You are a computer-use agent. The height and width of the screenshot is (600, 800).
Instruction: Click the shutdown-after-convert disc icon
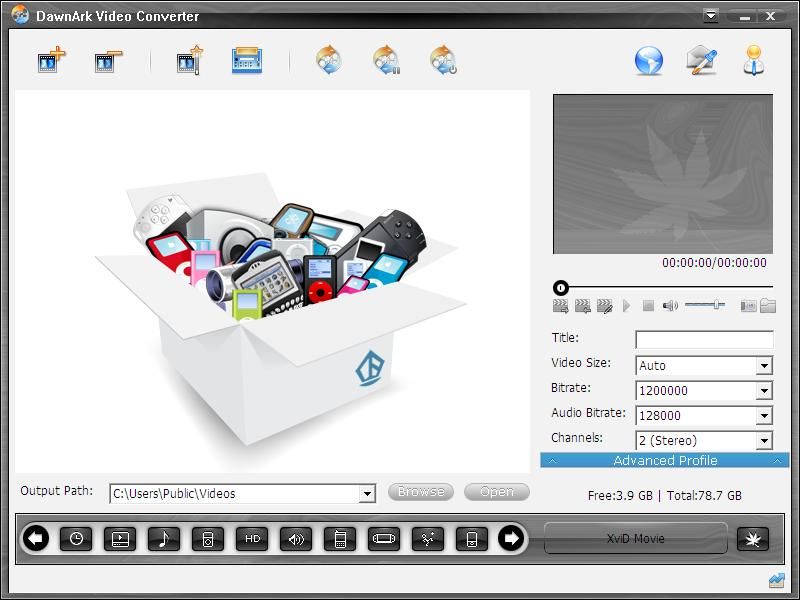443,60
